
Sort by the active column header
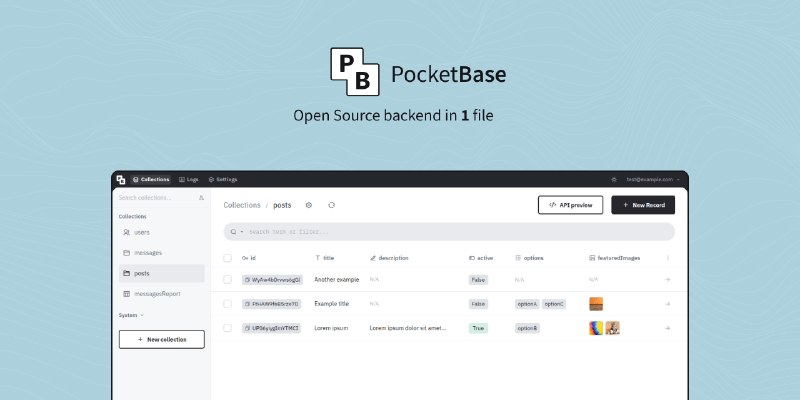click(x=481, y=258)
